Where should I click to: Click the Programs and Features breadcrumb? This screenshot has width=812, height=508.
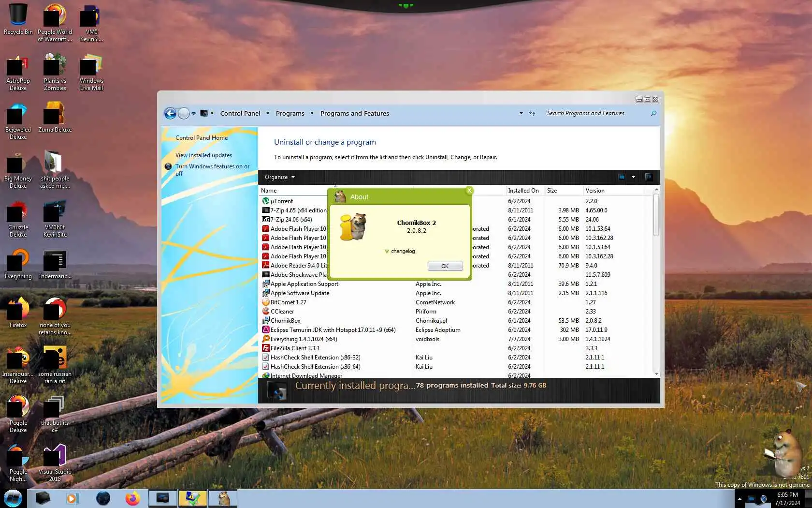click(x=354, y=113)
